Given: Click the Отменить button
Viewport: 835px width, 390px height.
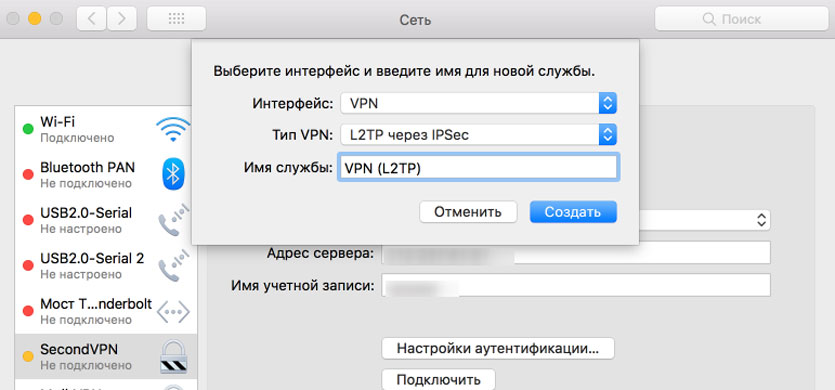Looking at the screenshot, I should point(468,212).
